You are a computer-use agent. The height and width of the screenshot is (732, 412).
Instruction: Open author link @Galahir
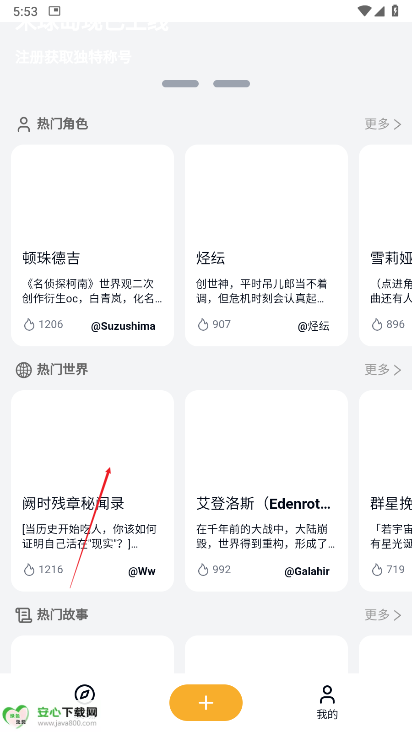click(x=307, y=571)
